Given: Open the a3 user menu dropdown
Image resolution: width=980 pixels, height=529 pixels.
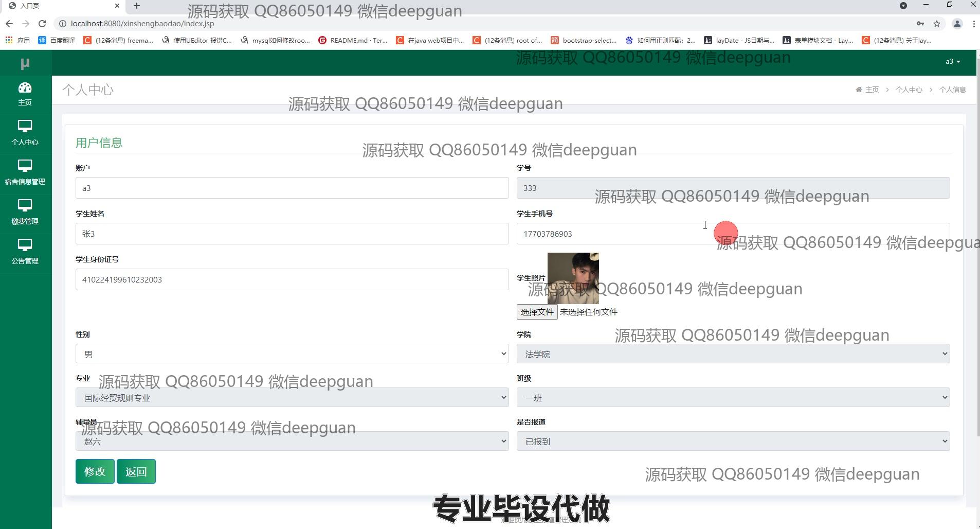Looking at the screenshot, I should (x=952, y=62).
